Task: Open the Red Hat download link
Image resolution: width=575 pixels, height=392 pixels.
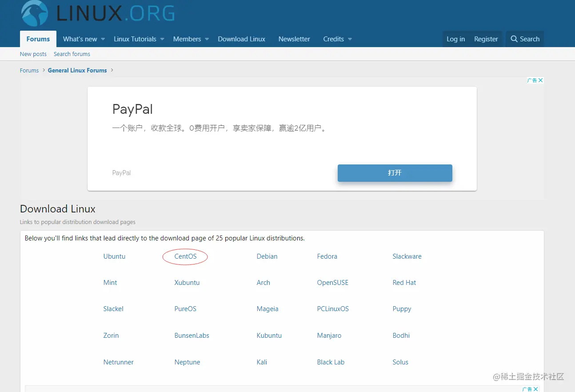Action: pyautogui.click(x=404, y=283)
